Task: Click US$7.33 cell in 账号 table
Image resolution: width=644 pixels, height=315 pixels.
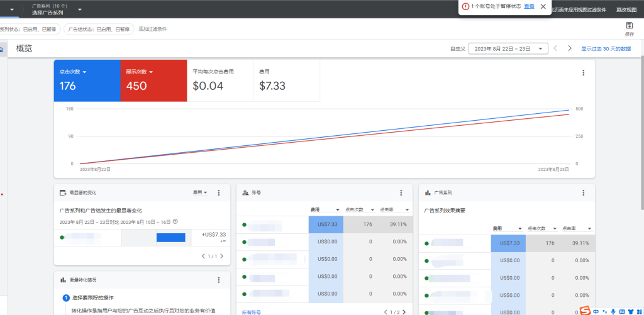Action: (326, 224)
